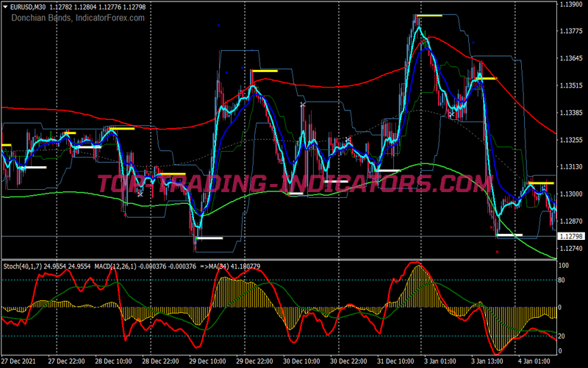Image resolution: width=588 pixels, height=368 pixels.
Task: Click the chart menu triangle beside EURUSD,M30
Action: 5,7
